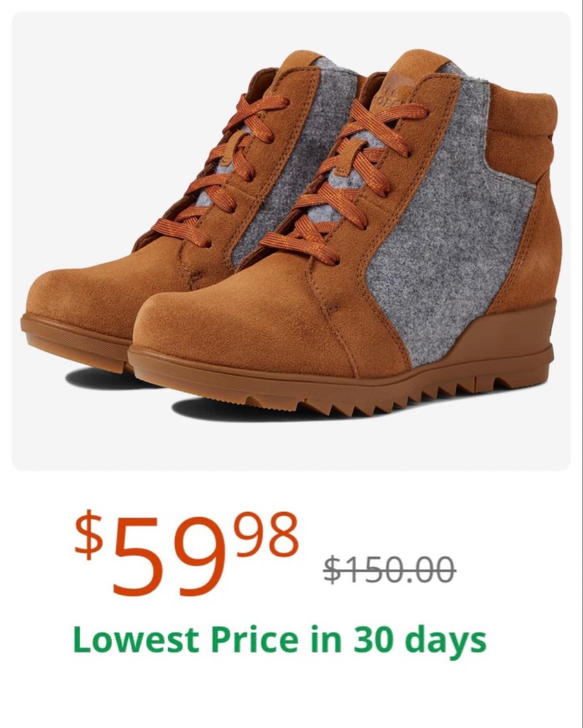
Task: Click the $59.98 sale price
Action: [x=187, y=553]
